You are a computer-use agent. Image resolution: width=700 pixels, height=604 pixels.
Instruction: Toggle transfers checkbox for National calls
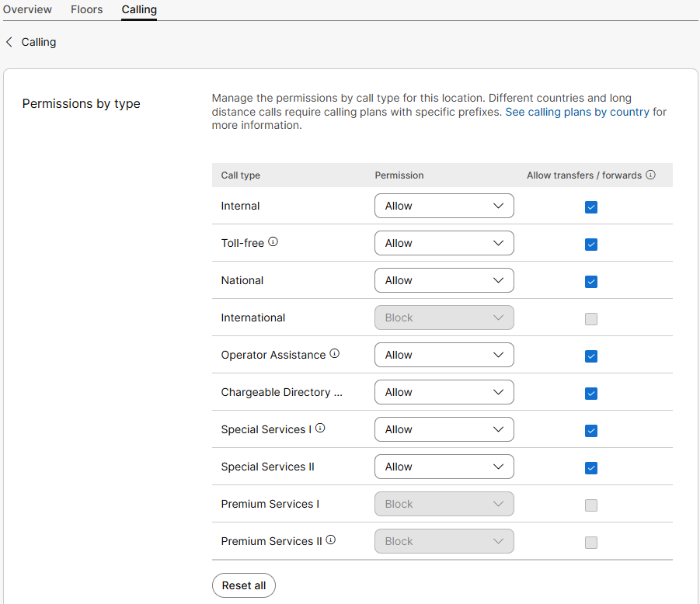591,282
